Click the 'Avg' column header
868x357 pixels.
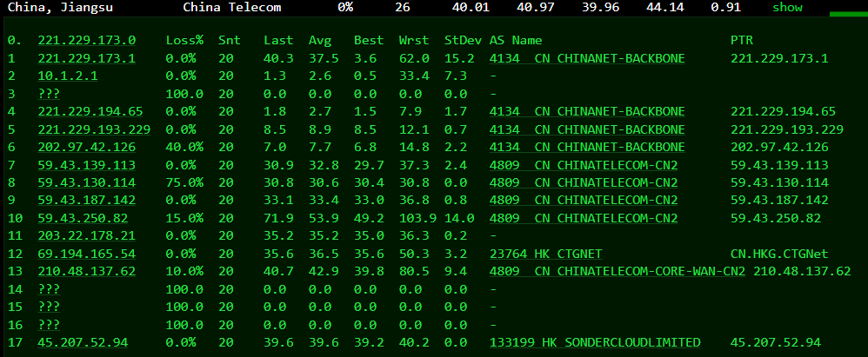(320, 40)
